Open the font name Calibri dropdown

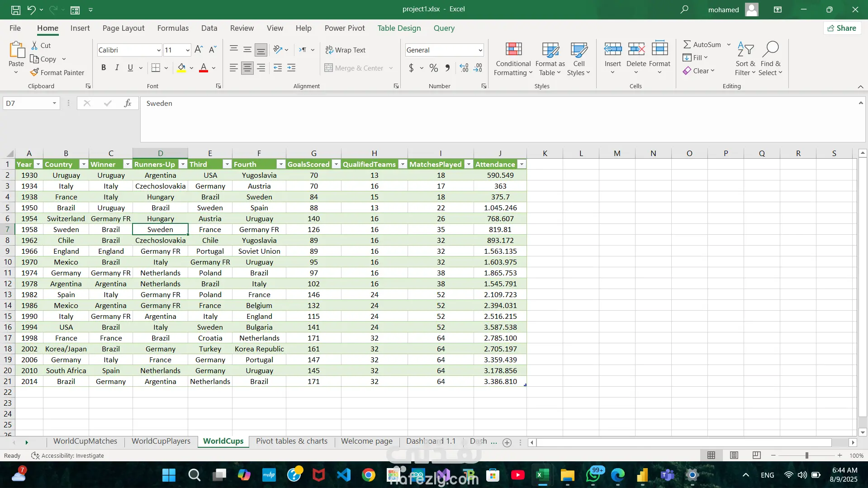(x=158, y=50)
